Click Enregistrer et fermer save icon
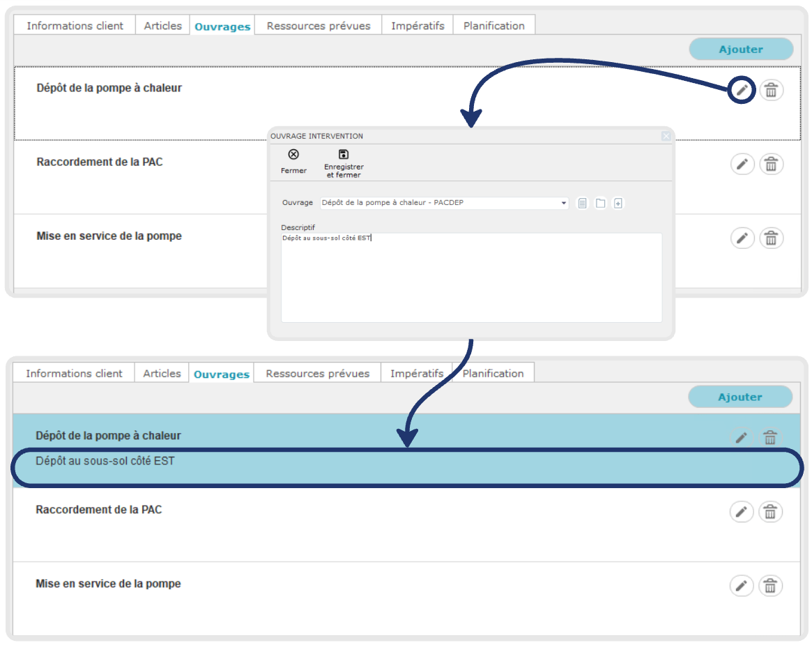This screenshot has width=812, height=645. click(343, 155)
